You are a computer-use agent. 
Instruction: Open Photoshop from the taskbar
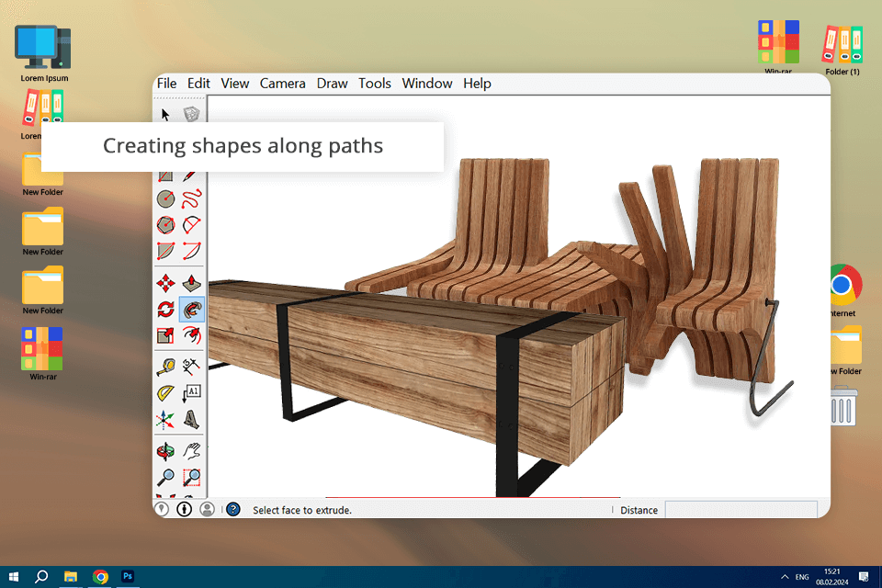[128, 576]
